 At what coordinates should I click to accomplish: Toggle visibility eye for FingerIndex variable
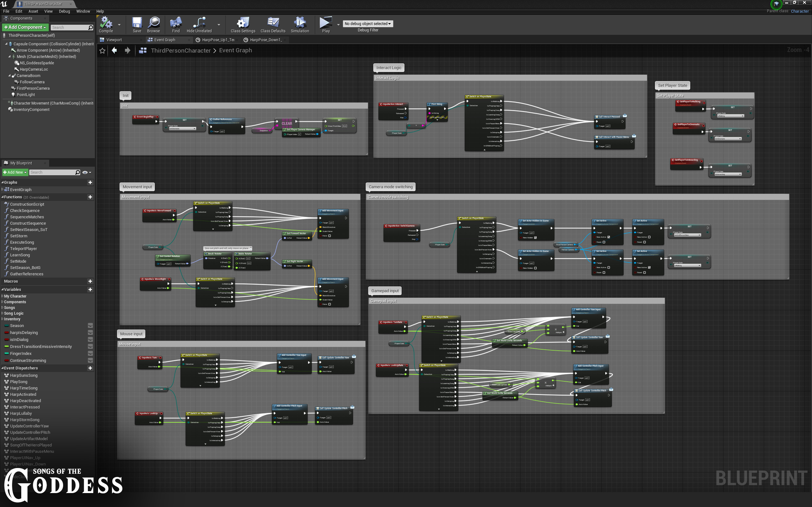pyautogui.click(x=90, y=353)
